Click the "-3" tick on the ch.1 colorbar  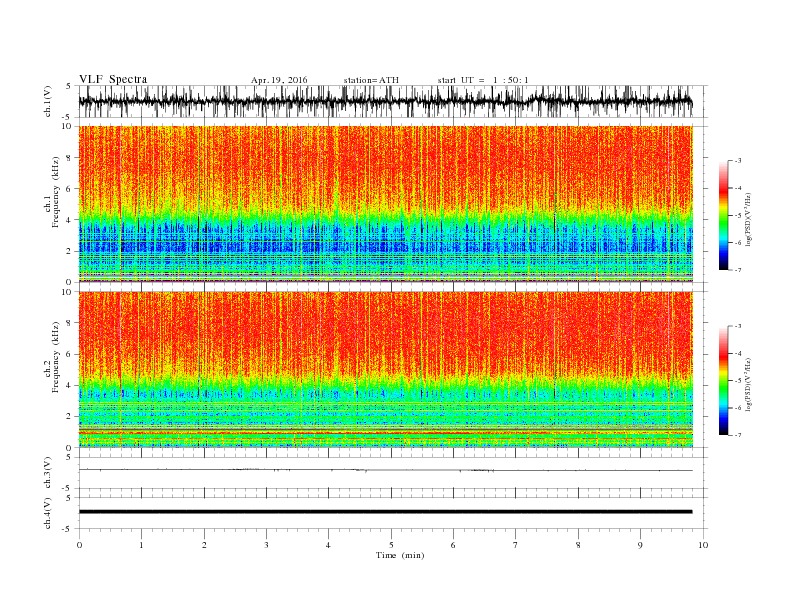click(738, 161)
